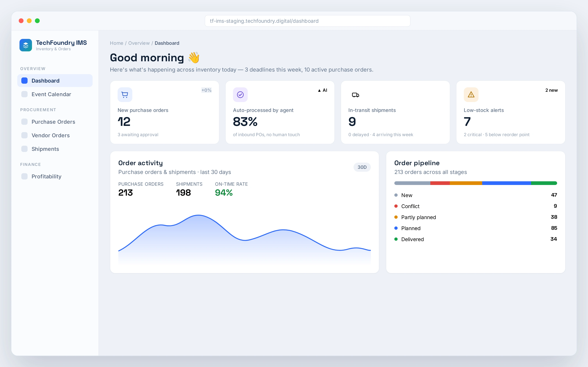
Task: Click the 2 new badge on Low-stock alerts
Action: pyautogui.click(x=551, y=90)
